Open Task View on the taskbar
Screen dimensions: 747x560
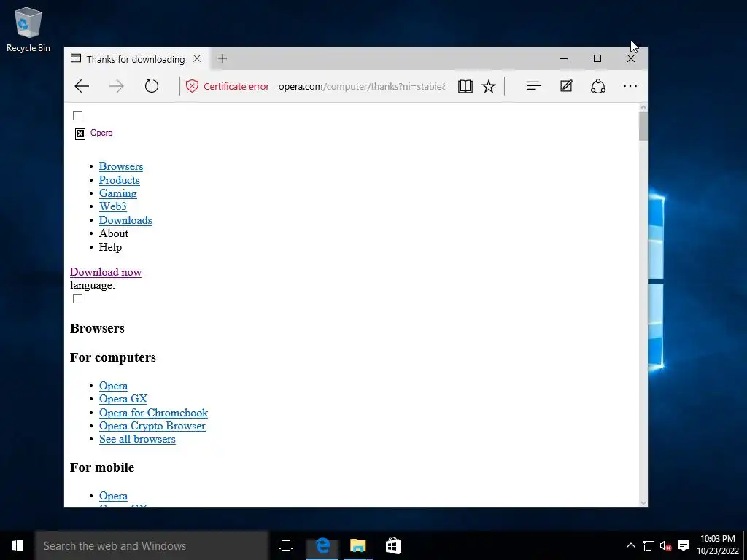pyautogui.click(x=286, y=545)
